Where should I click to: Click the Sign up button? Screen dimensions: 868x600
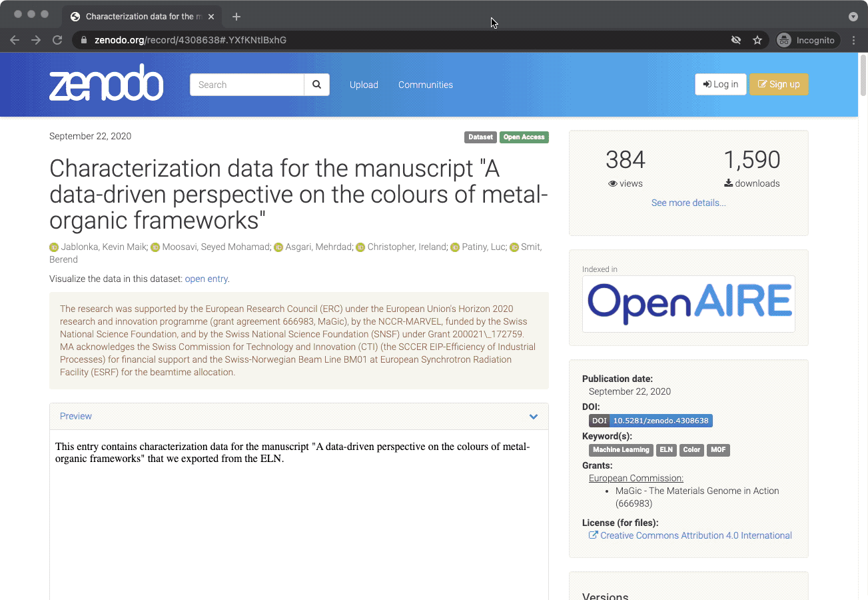(x=779, y=84)
